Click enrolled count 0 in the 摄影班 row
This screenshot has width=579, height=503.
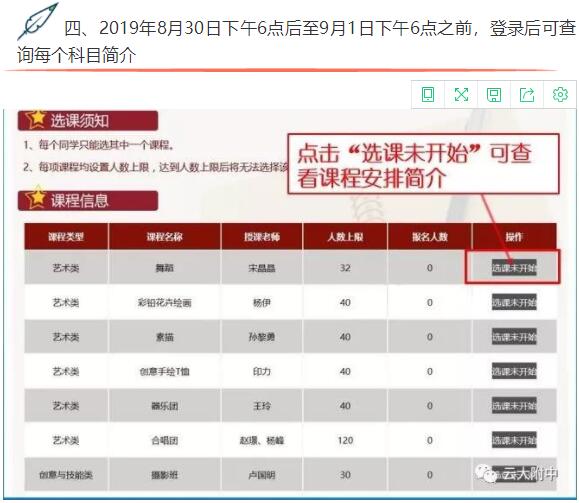pyautogui.click(x=429, y=475)
